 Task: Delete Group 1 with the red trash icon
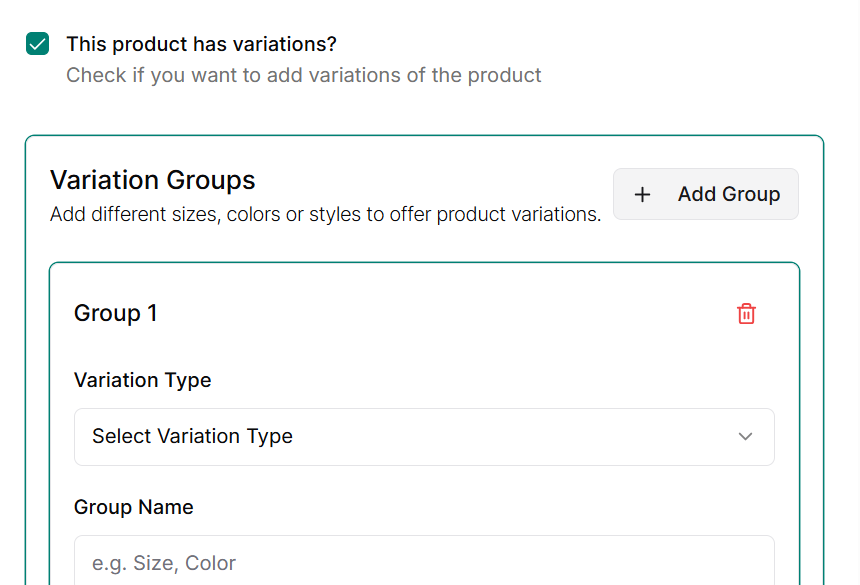746,314
